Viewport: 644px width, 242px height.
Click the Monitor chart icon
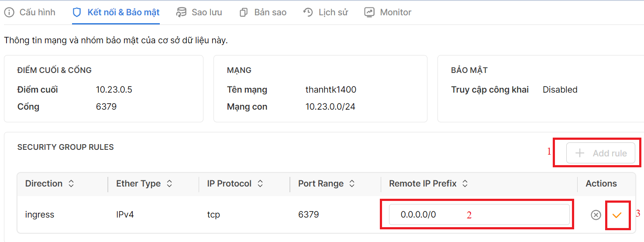click(x=369, y=12)
